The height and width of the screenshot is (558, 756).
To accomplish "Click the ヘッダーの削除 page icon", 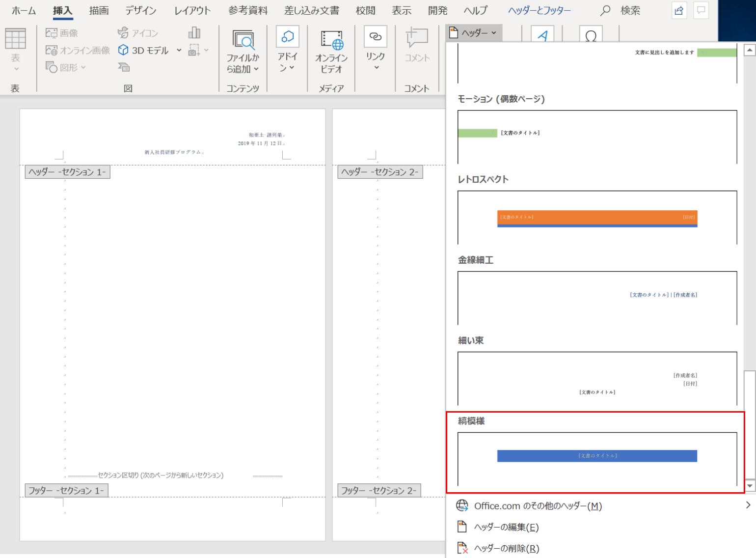I will pos(462,548).
